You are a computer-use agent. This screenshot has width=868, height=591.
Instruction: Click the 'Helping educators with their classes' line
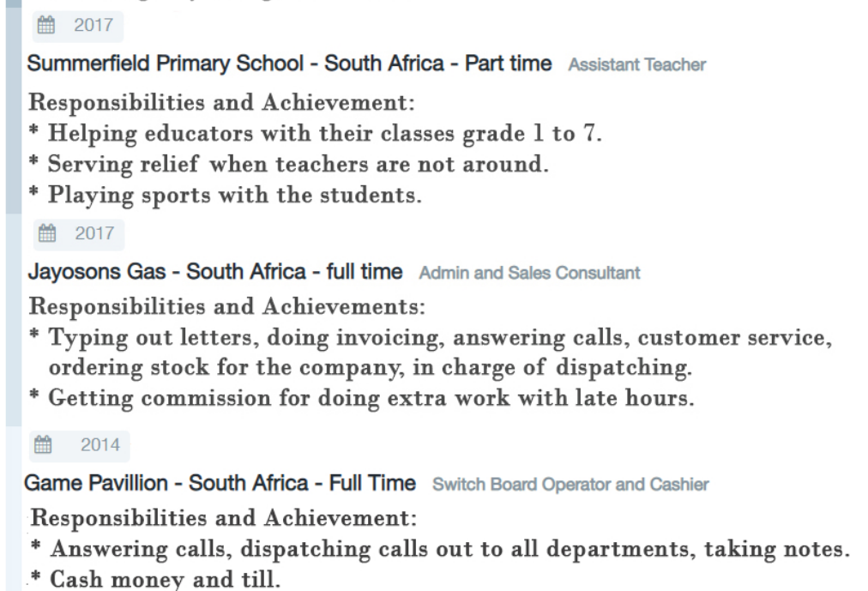tap(324, 134)
